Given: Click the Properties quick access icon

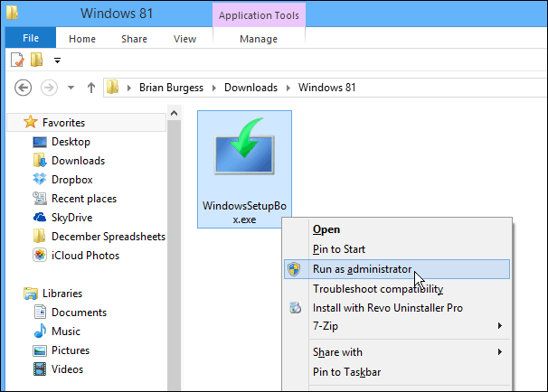Looking at the screenshot, I should 17,60.
